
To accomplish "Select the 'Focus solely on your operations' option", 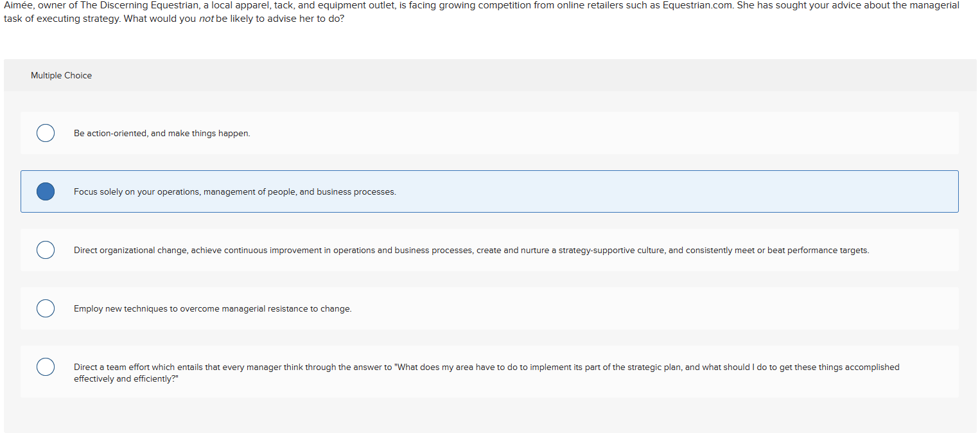I will (46, 191).
